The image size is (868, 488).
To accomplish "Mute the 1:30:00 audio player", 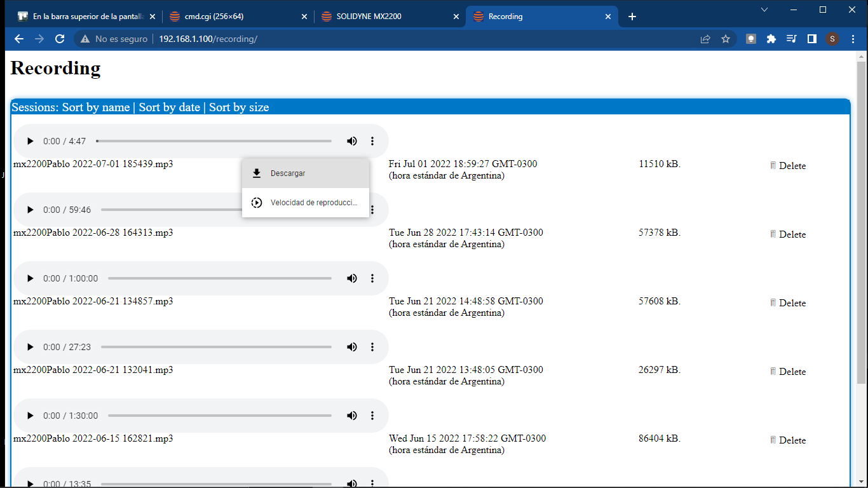I will click(x=352, y=416).
